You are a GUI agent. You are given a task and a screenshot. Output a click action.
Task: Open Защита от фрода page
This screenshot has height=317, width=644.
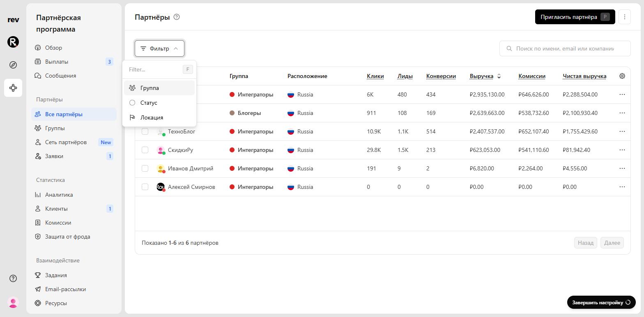(x=74, y=237)
